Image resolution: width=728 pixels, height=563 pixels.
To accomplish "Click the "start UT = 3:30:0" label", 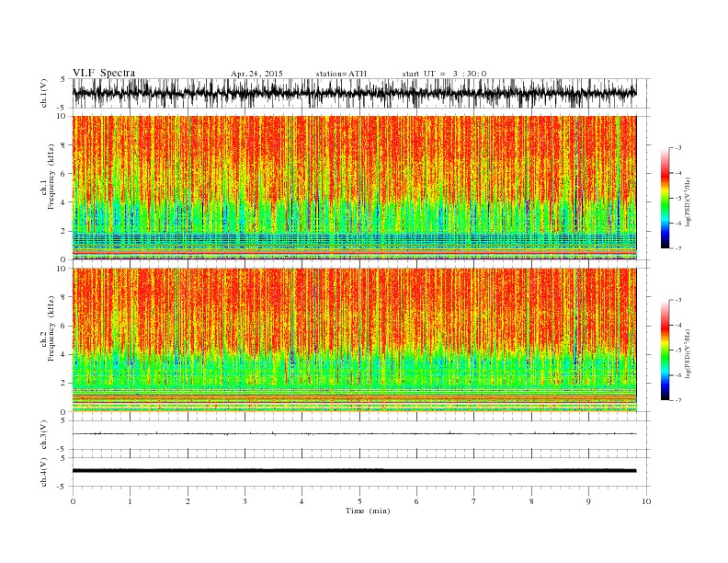I will (444, 74).
